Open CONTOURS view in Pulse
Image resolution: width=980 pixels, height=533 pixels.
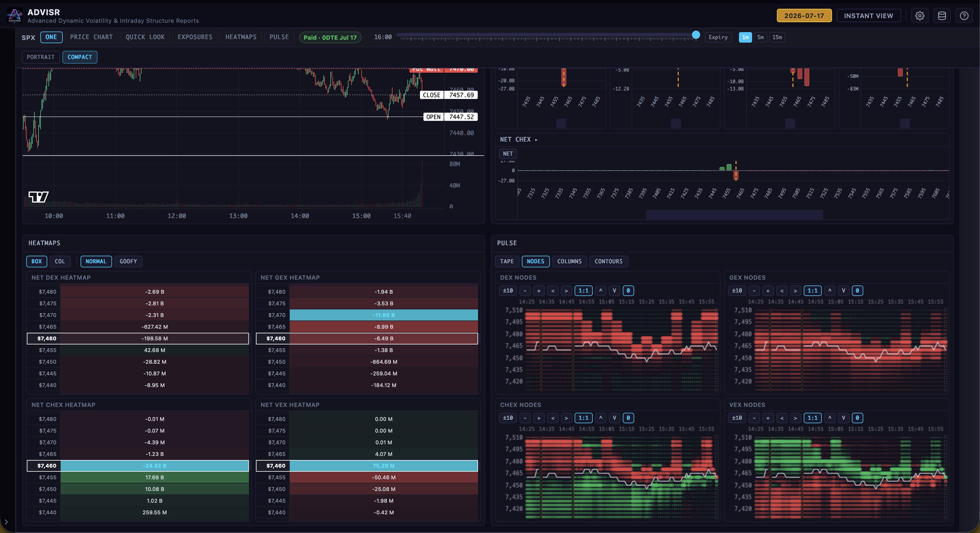pyautogui.click(x=609, y=261)
